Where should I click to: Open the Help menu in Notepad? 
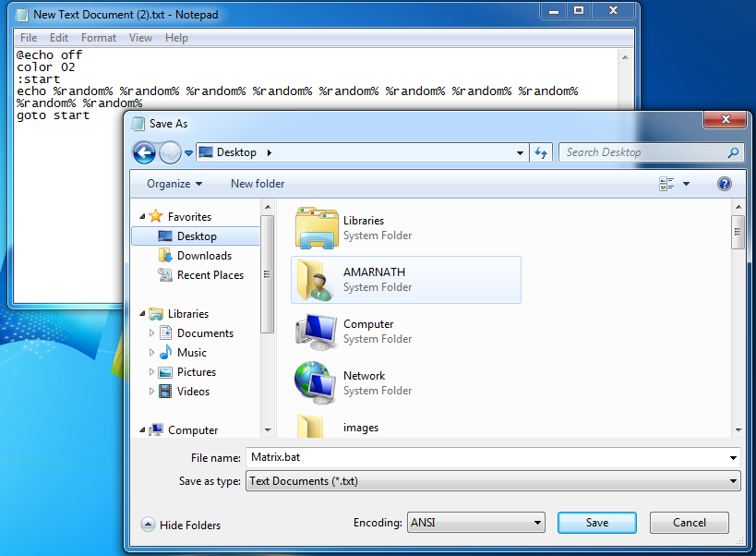(176, 38)
